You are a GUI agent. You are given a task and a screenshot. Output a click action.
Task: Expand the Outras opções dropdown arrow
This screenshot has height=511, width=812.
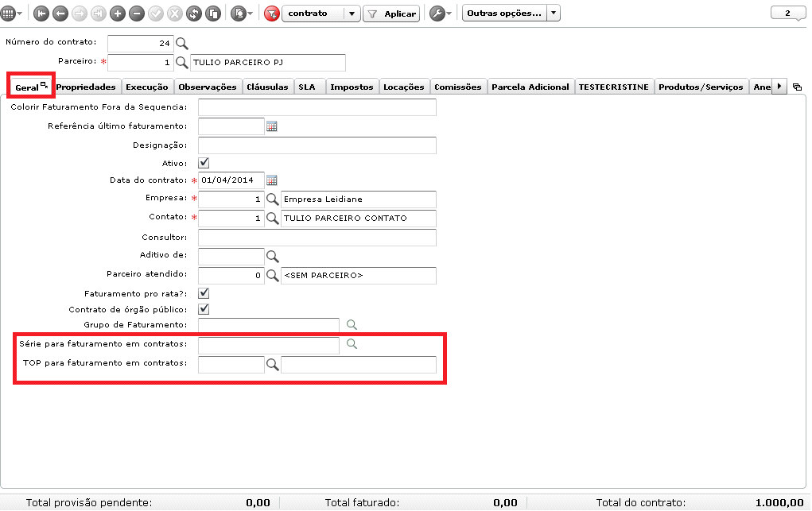(554, 13)
